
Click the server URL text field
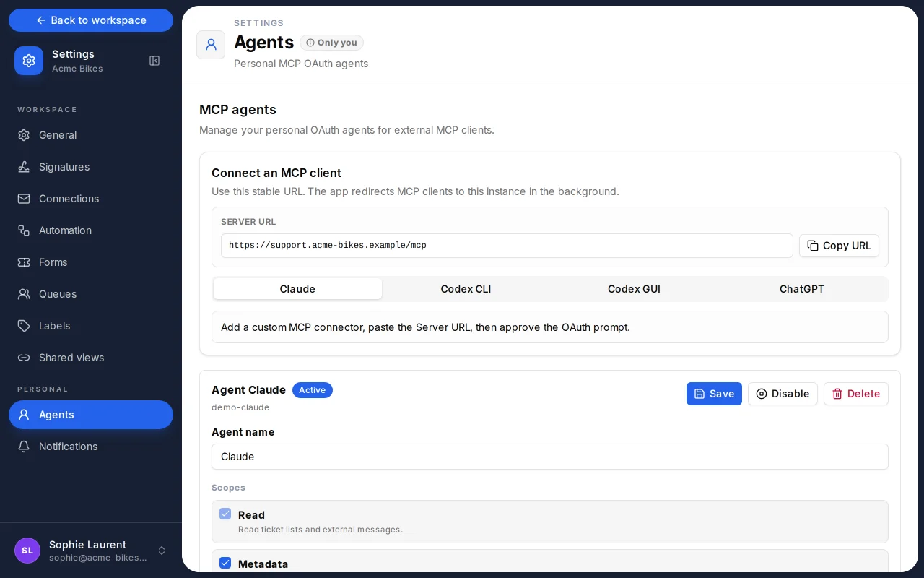[x=507, y=246]
